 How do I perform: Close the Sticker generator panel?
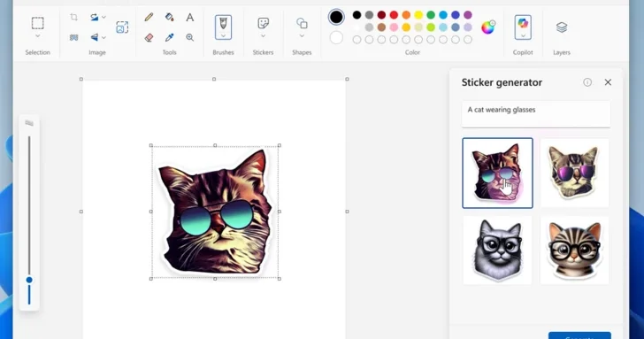608,82
